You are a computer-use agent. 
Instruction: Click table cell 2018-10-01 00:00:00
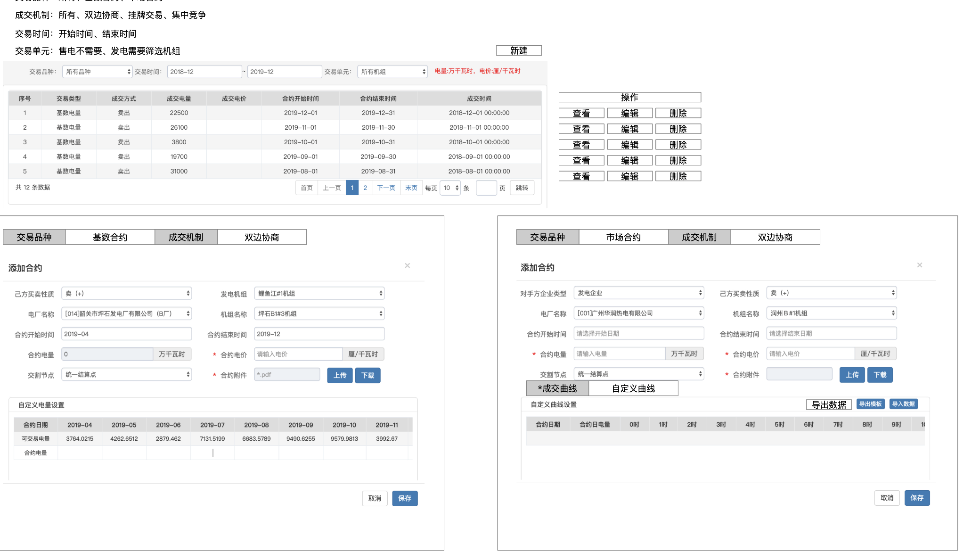(479, 142)
